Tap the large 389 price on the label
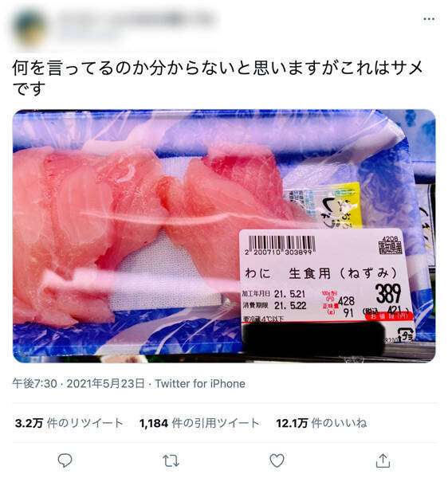The width and height of the screenshot is (448, 478). point(388,293)
